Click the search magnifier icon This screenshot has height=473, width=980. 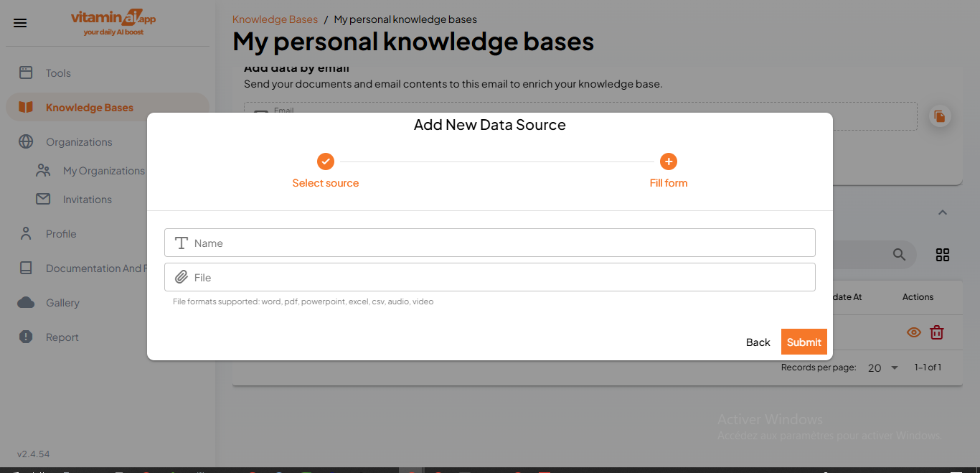coord(899,254)
